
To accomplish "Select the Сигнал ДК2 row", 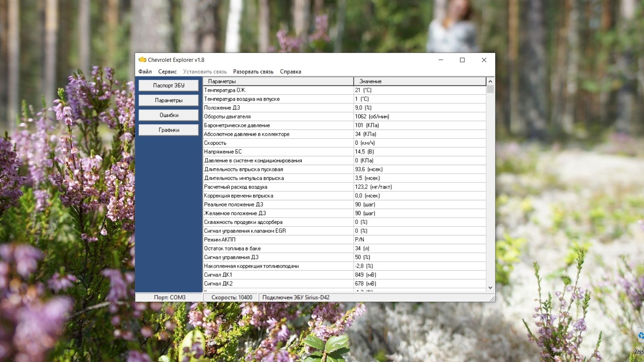I will [345, 284].
